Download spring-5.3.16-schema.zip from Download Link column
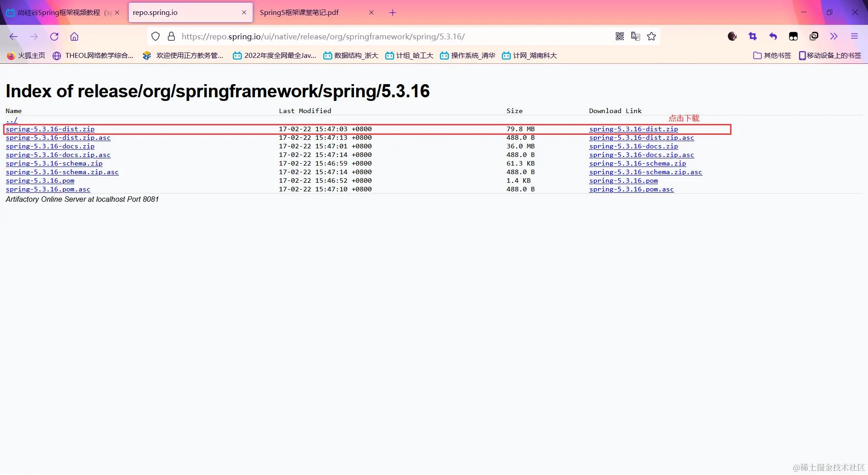 point(637,163)
